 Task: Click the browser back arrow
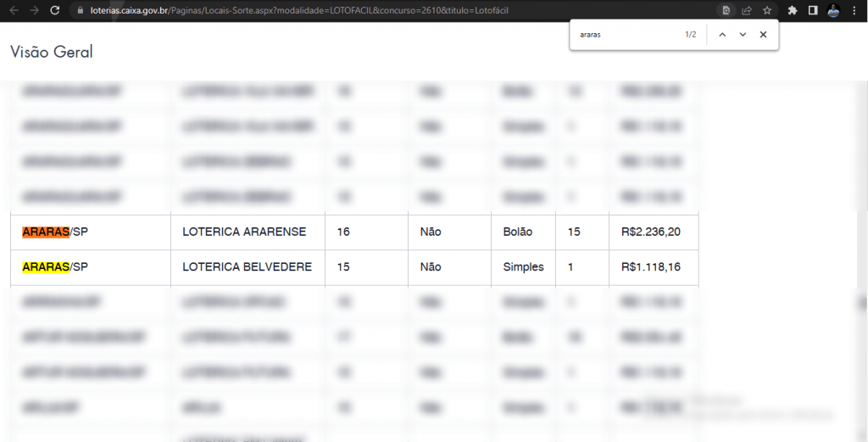[13, 10]
